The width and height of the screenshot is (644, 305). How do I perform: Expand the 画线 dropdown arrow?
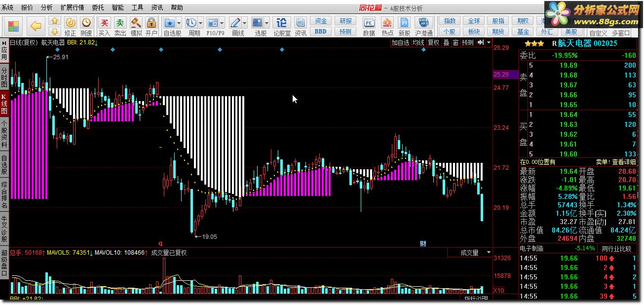(x=245, y=23)
